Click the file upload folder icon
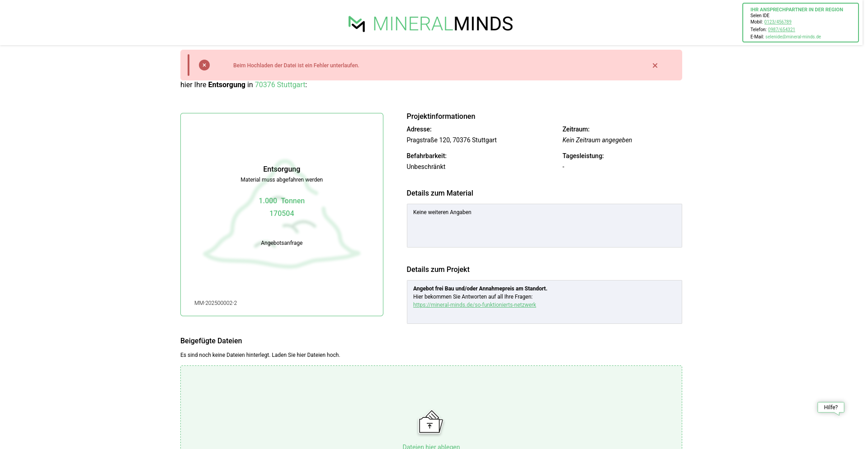 430,422
